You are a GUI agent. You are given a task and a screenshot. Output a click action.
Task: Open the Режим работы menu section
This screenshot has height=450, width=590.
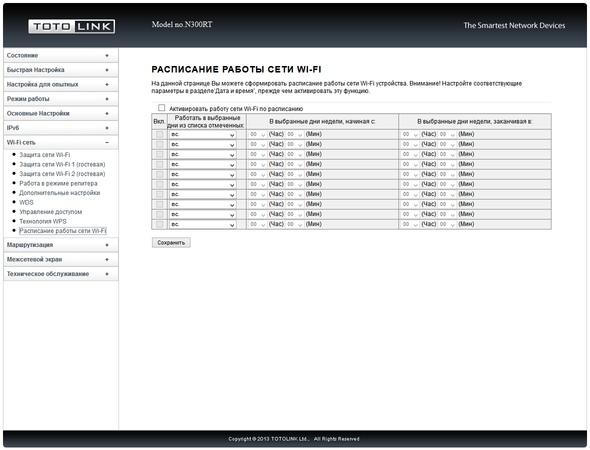pos(61,99)
